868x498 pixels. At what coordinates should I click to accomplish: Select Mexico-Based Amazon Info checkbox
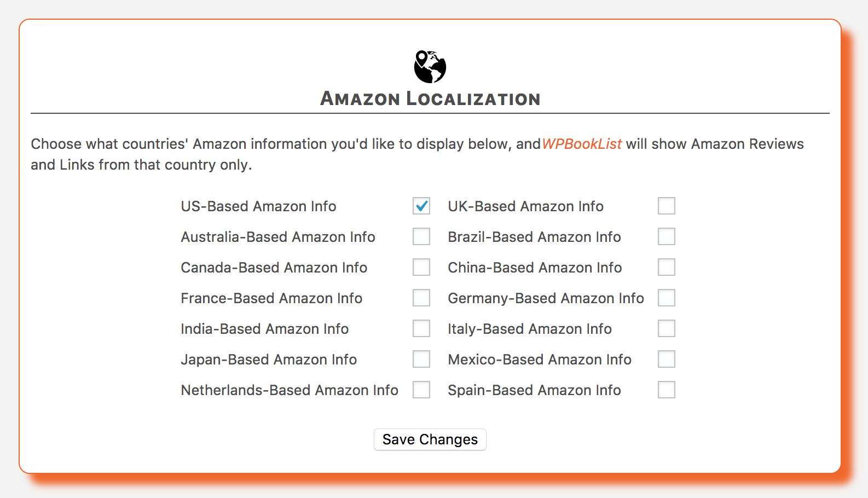coord(666,360)
